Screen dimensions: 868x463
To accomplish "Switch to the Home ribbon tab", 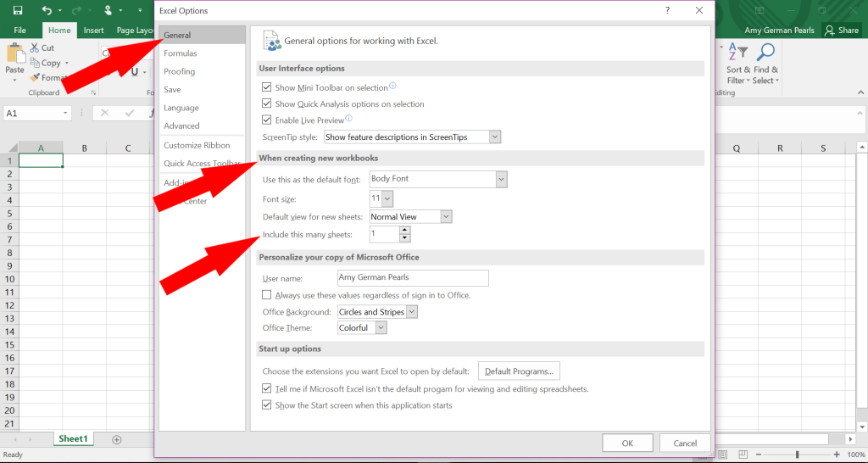I will click(59, 30).
